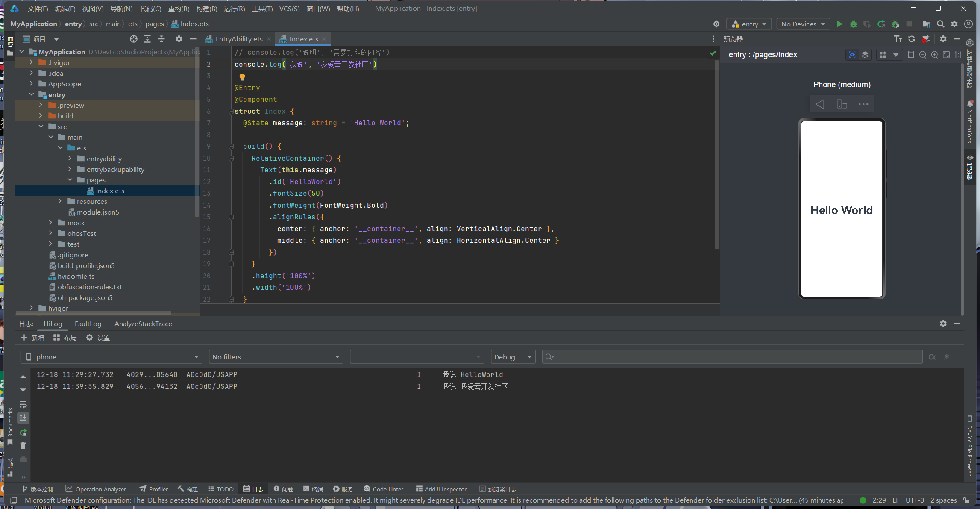Open the 构建(B) menu
Viewport: 980px width, 509px height.
pos(206,9)
